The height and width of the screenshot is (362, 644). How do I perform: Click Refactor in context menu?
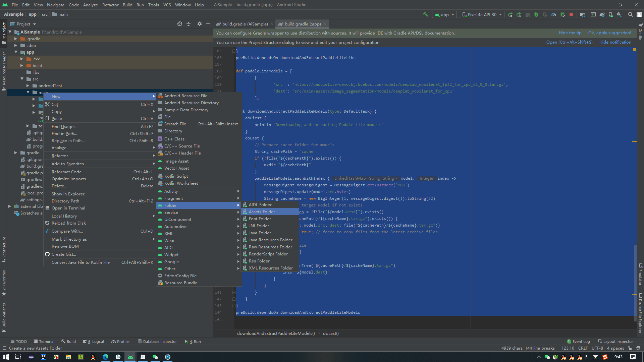point(100,156)
